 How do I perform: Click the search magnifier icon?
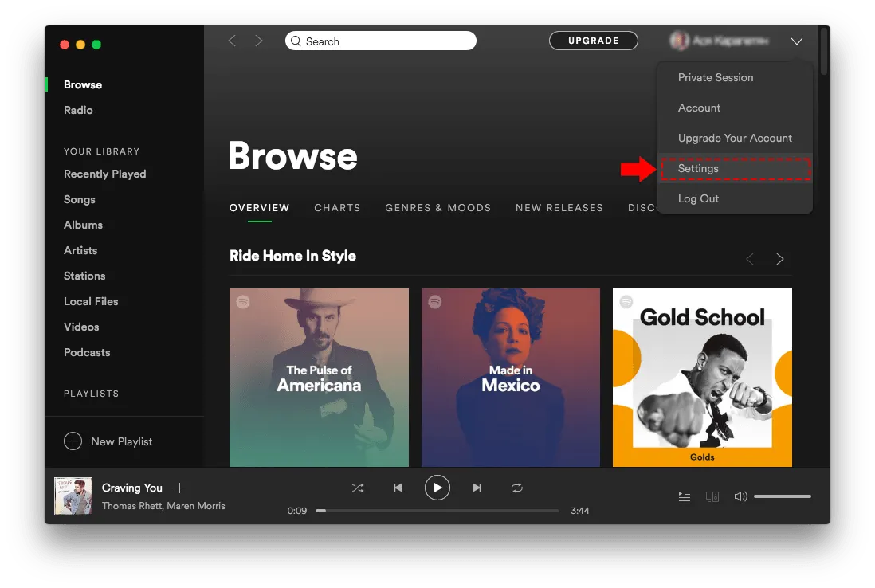click(x=295, y=41)
